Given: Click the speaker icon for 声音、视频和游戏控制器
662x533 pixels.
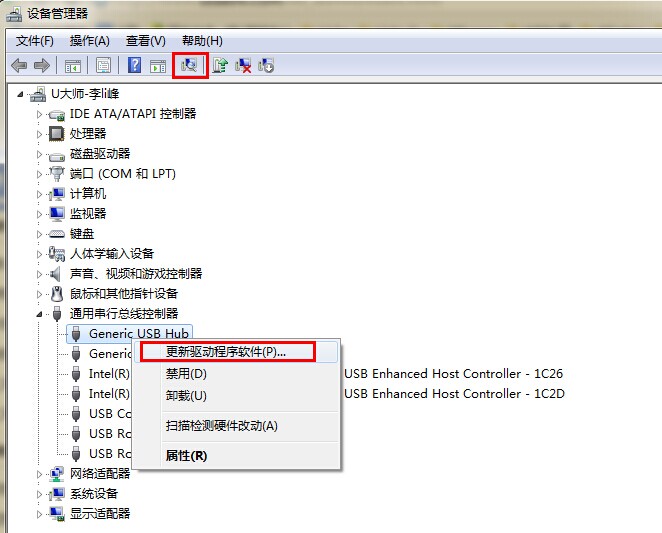Looking at the screenshot, I should 55,274.
